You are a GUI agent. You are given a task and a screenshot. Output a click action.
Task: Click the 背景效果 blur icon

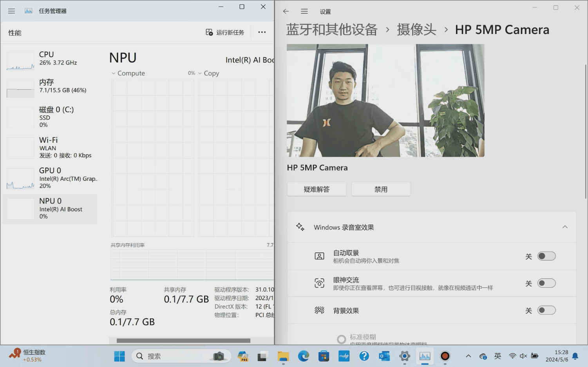point(320,310)
